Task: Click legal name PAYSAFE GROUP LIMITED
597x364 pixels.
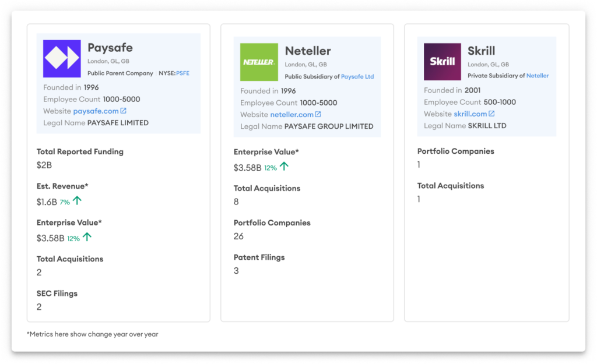Action: coord(329,126)
